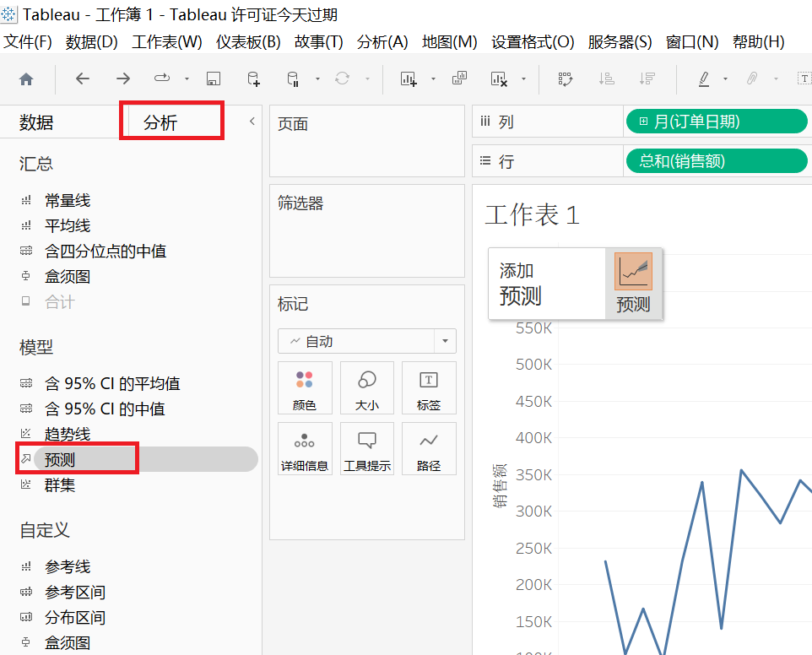Click the Tableau home start page icon

pos(26,79)
